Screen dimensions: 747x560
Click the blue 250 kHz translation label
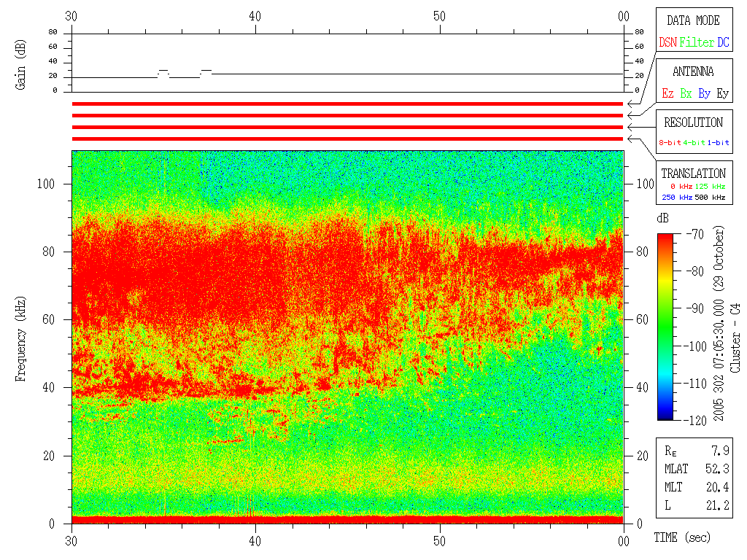[x=677, y=197]
